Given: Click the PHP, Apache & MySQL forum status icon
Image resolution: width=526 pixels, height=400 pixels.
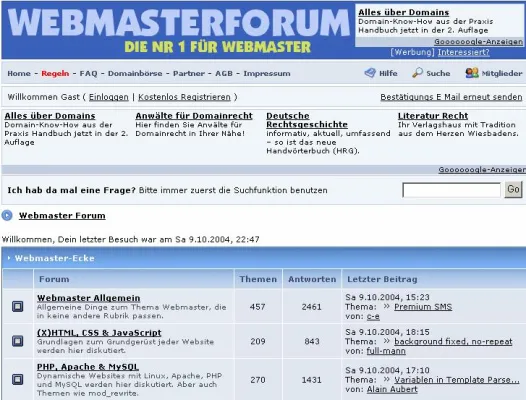Looking at the screenshot, I should click(x=18, y=380).
